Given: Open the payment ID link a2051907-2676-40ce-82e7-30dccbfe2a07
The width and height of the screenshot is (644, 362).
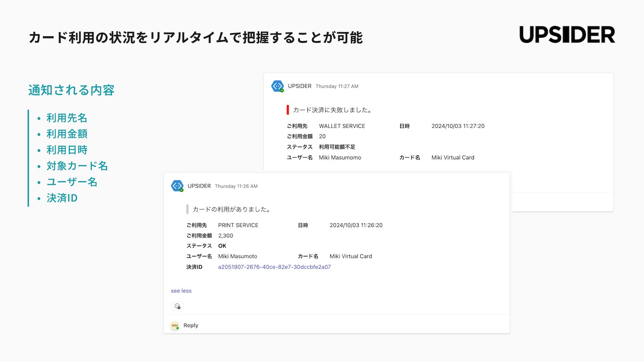Looking at the screenshot, I should point(274,267).
